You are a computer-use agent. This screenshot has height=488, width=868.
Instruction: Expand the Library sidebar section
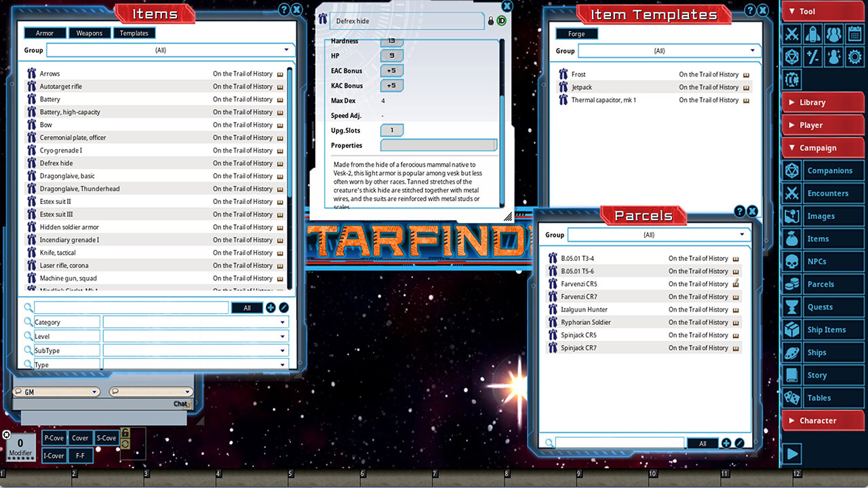823,102
